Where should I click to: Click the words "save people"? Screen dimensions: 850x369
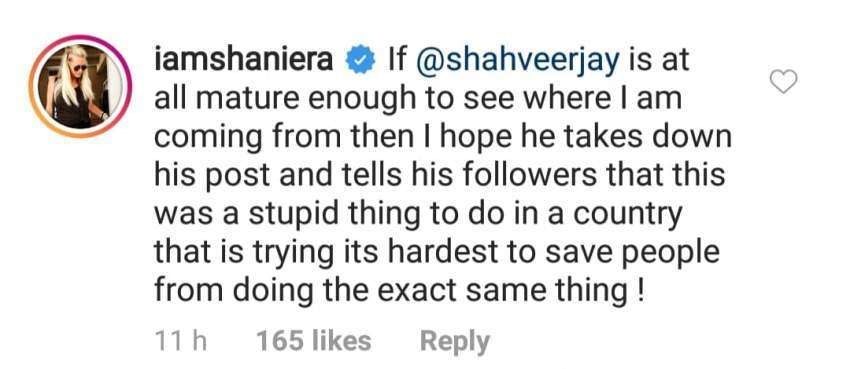click(x=638, y=255)
